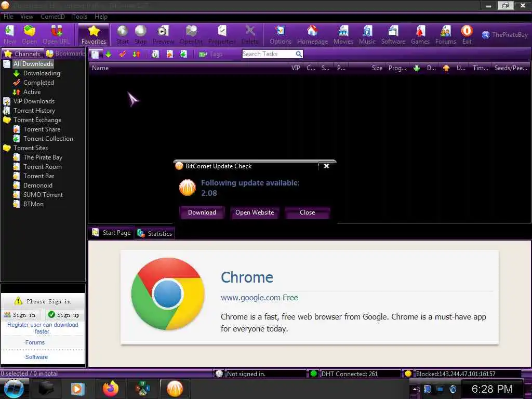The width and height of the screenshot is (532, 399).
Task: Click the Stop toolbar icon
Action: coord(140,35)
